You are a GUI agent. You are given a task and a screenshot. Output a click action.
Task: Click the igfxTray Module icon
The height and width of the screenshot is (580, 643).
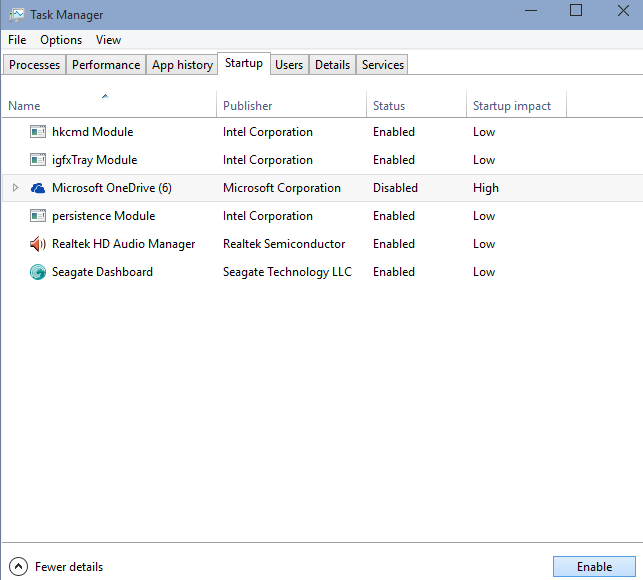coord(38,160)
